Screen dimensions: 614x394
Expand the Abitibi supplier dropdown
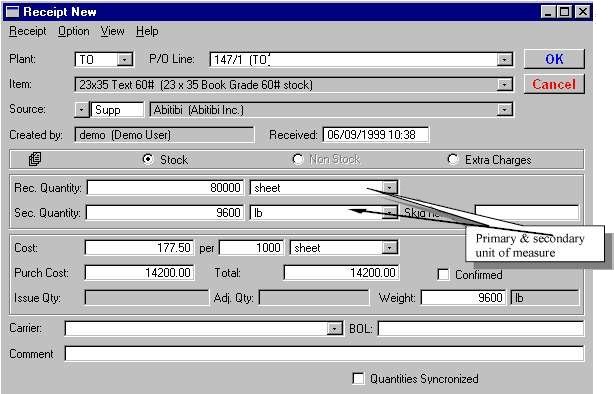point(504,110)
